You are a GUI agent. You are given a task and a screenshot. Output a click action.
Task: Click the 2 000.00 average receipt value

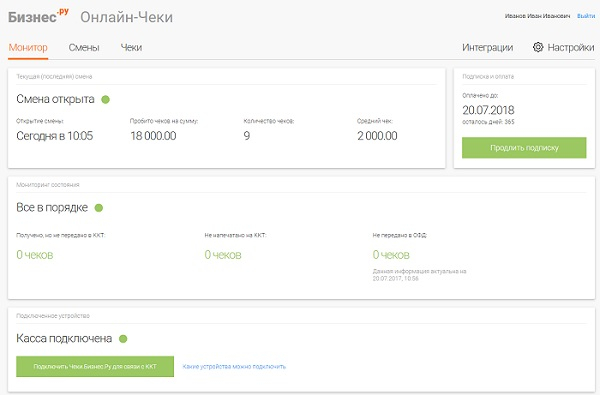coord(377,136)
